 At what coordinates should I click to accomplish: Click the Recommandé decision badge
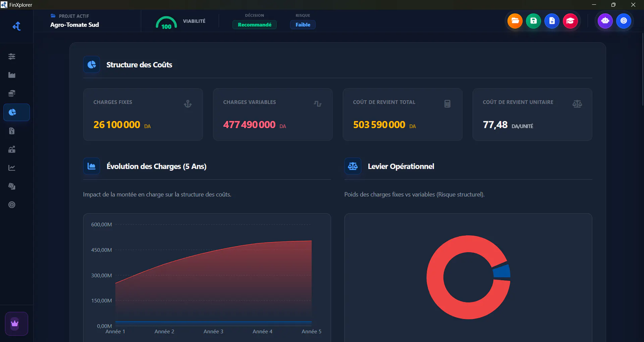click(255, 25)
